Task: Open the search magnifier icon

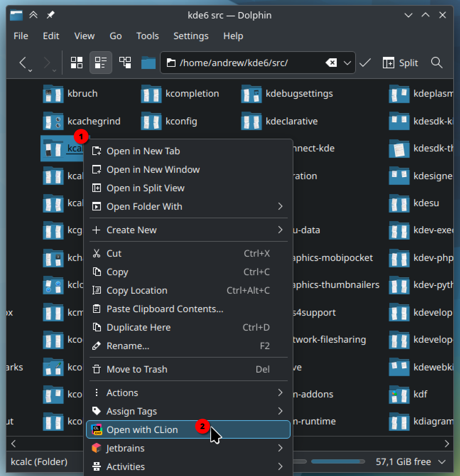Action: [x=437, y=63]
